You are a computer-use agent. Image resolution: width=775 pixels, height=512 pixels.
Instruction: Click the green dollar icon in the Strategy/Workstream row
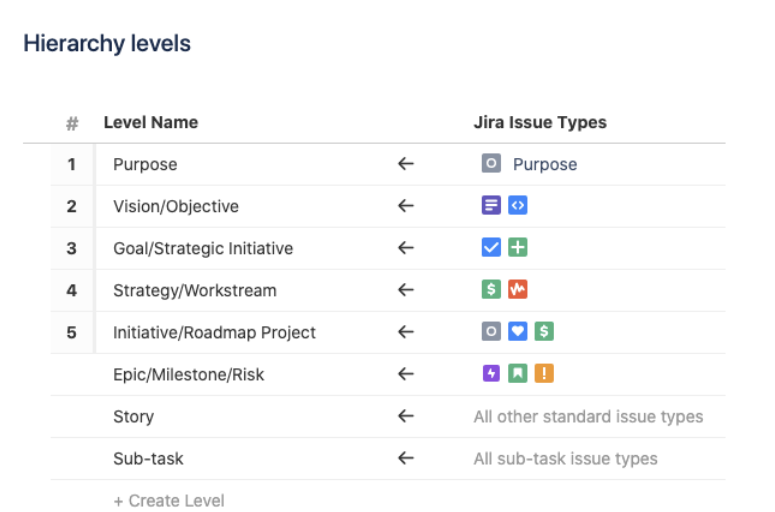click(490, 290)
